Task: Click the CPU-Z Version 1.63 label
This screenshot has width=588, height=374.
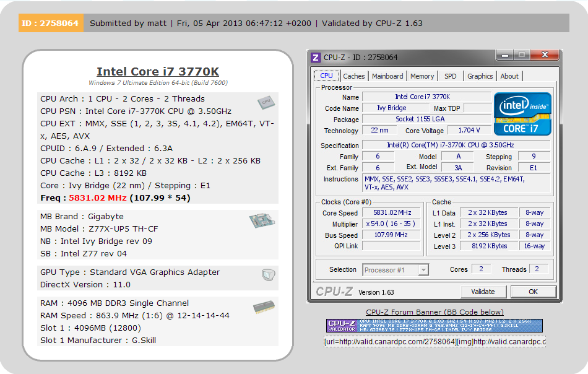Action: click(x=376, y=292)
